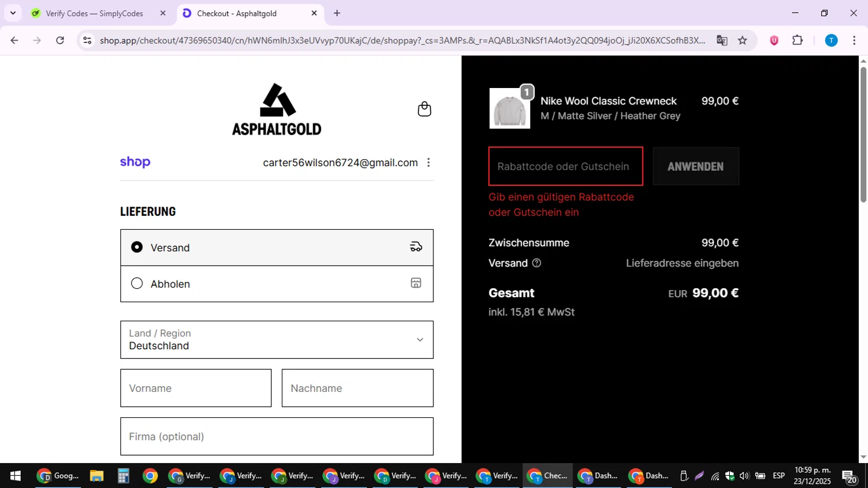The height and width of the screenshot is (488, 868).
Task: Open the clock showing 10:59 p. m.
Action: 812,476
